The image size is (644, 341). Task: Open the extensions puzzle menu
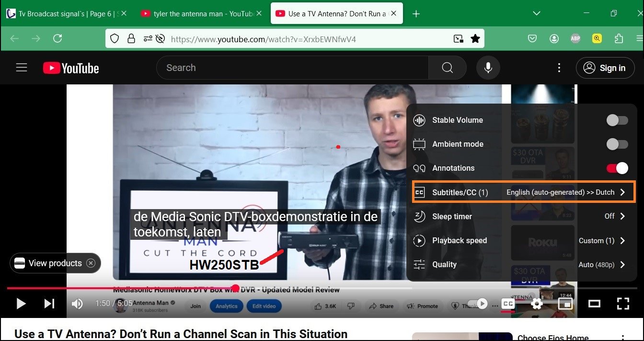click(x=619, y=39)
